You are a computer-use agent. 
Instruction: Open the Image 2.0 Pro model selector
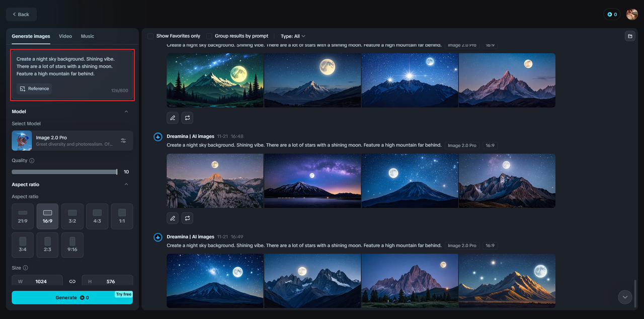click(x=72, y=141)
